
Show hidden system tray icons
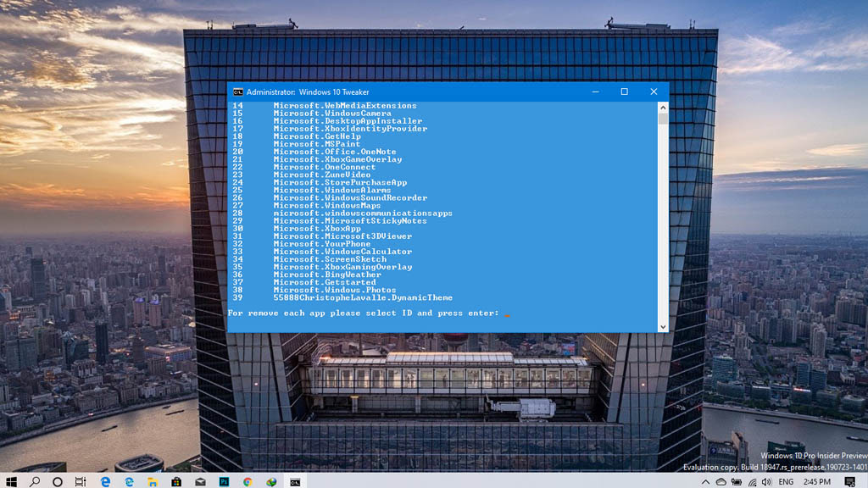point(705,482)
